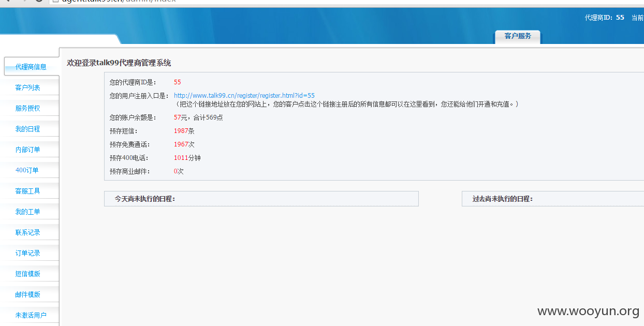
Task: Click the page heading 欢迎登录talk99代理商管理系统
Action: point(119,63)
